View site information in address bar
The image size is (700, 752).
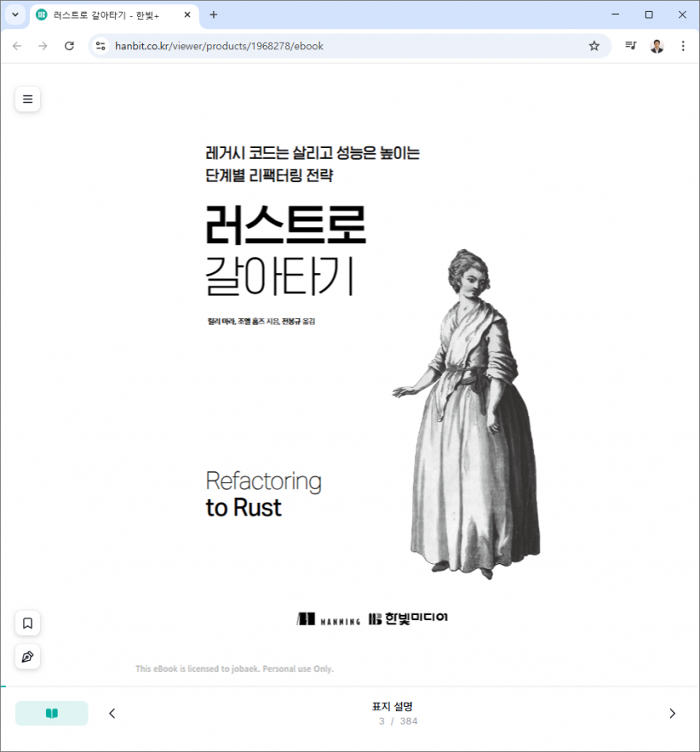coord(100,46)
